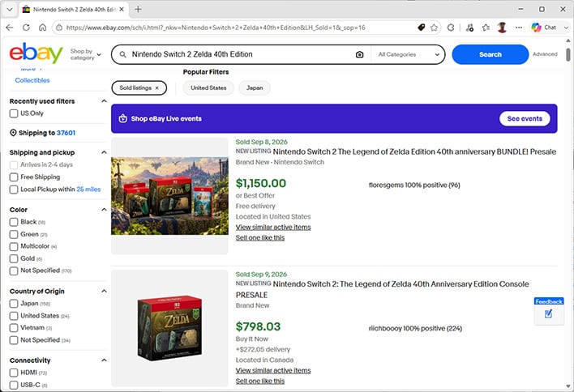The image size is (574, 392).
Task: Open shopping price tag icon in address bar
Action: (x=422, y=28)
